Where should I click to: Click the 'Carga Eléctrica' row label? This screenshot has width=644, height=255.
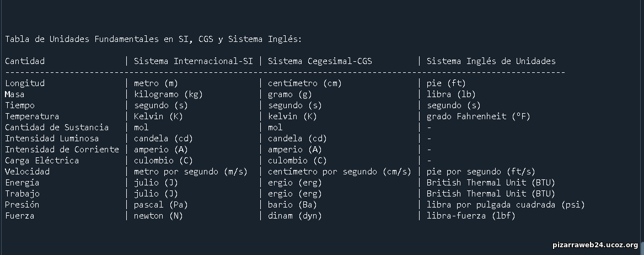(42, 161)
